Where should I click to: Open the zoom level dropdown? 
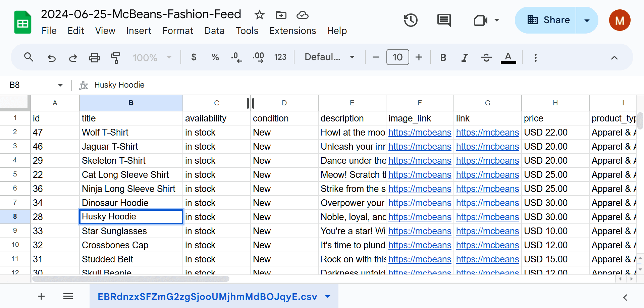tap(152, 57)
